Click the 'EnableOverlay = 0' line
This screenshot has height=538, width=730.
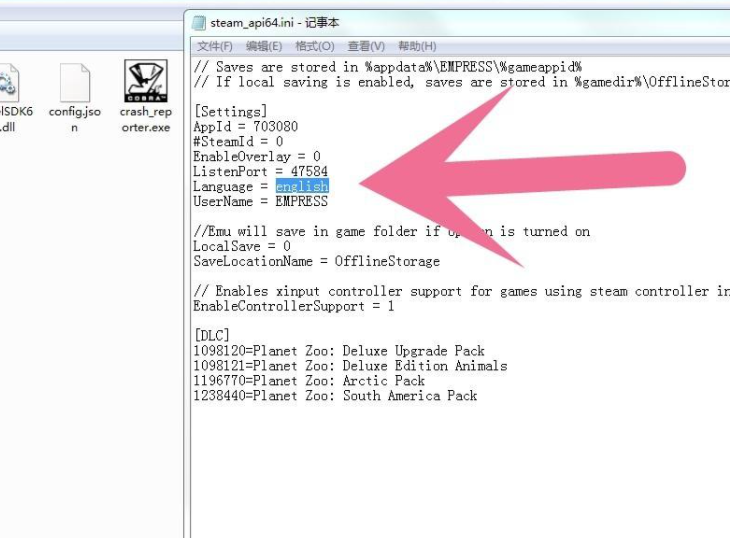(x=257, y=156)
